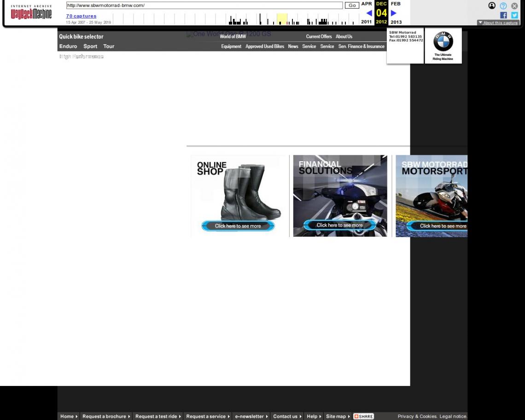The image size is (525, 420).
Task: Open the Help link in the footer
Action: pos(314,416)
